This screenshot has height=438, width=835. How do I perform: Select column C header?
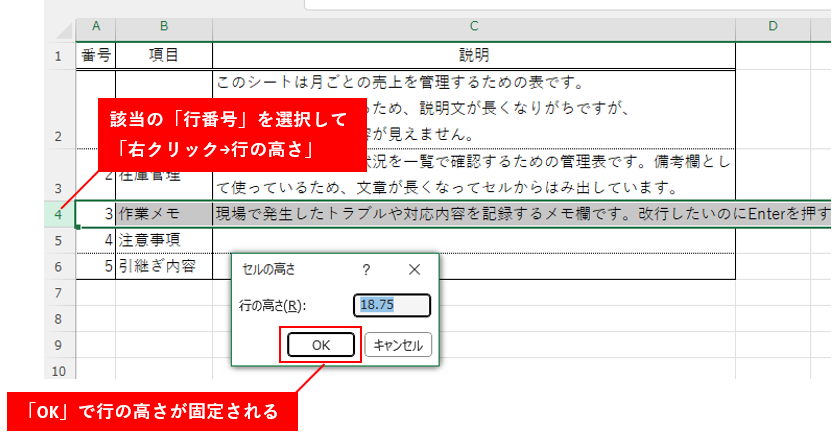click(x=473, y=25)
